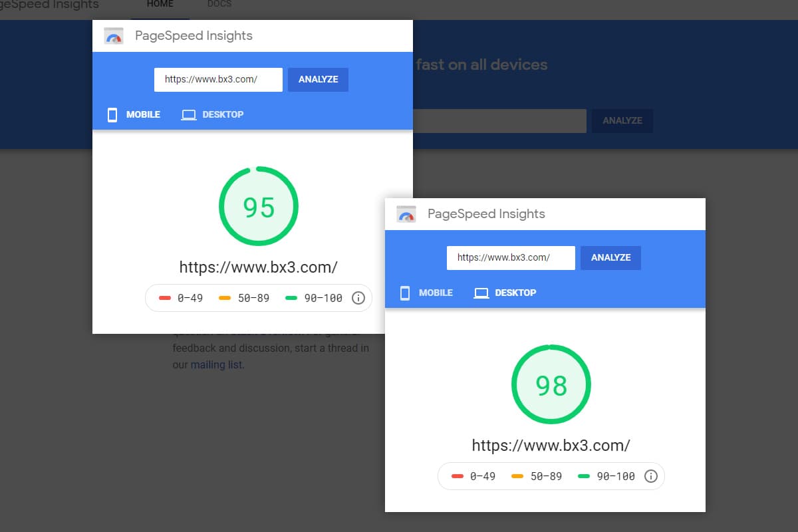Viewport: 798px width, 532px height.
Task: Click the red 0-49 legend in desktop panel
Action: tap(473, 476)
